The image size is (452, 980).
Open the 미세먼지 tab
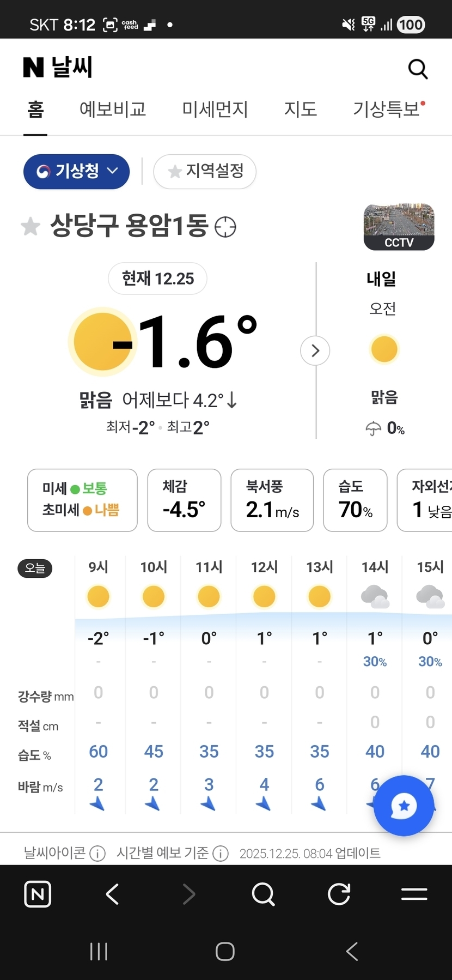(x=215, y=109)
